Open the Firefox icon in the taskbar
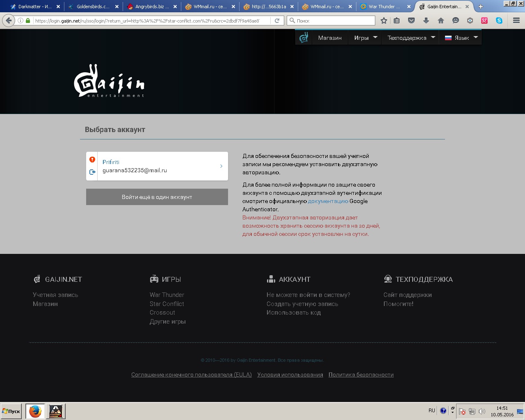Image resolution: width=525 pixels, height=420 pixels. 35,411
